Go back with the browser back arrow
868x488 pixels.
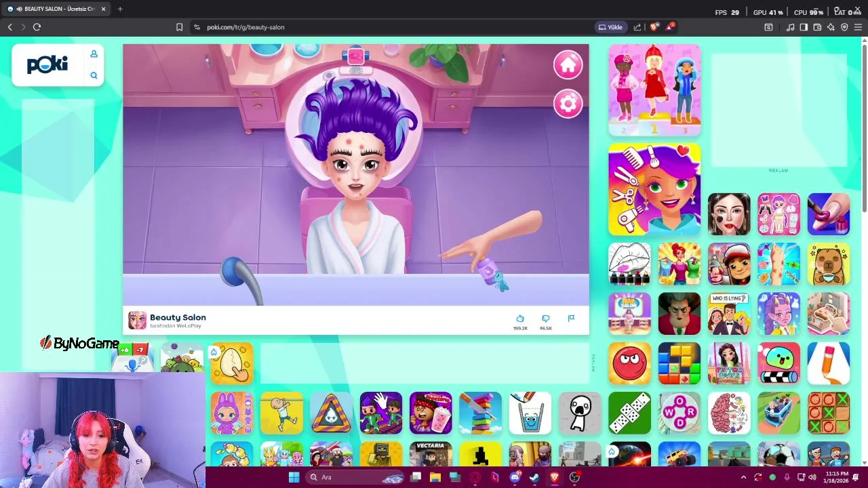10,27
